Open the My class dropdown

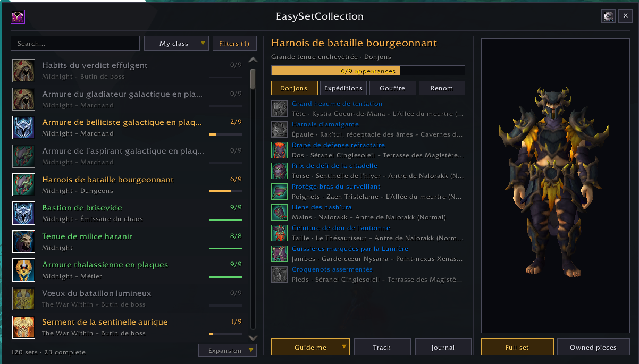176,44
